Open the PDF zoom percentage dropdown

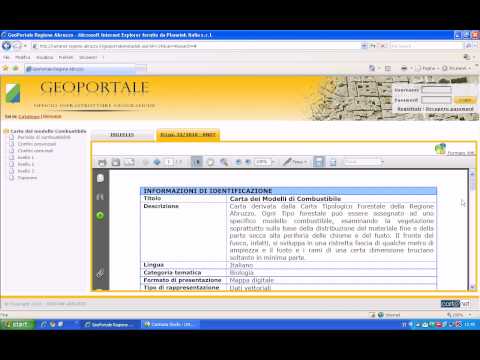point(273,162)
